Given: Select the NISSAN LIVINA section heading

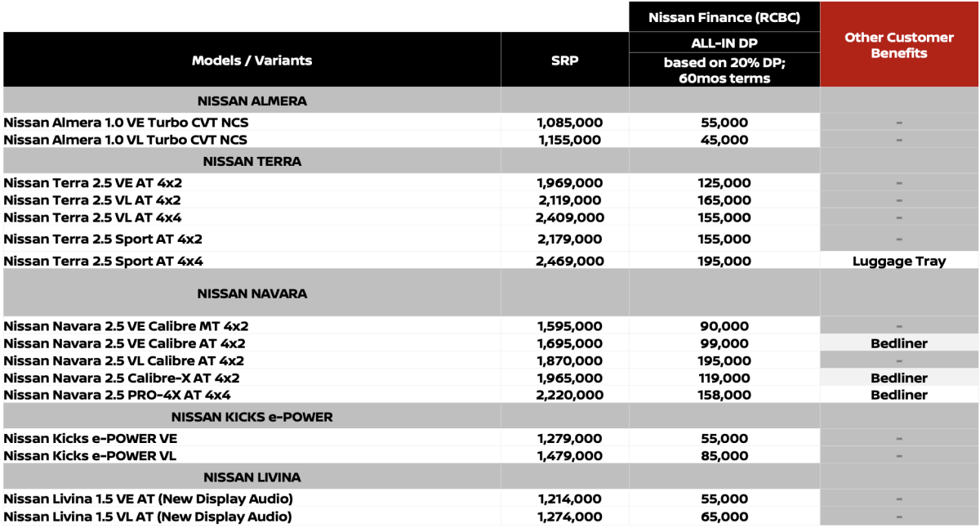Looking at the screenshot, I should (252, 477).
